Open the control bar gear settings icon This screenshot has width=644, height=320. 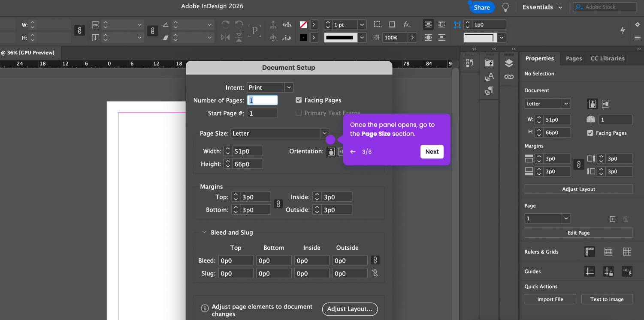click(x=637, y=24)
